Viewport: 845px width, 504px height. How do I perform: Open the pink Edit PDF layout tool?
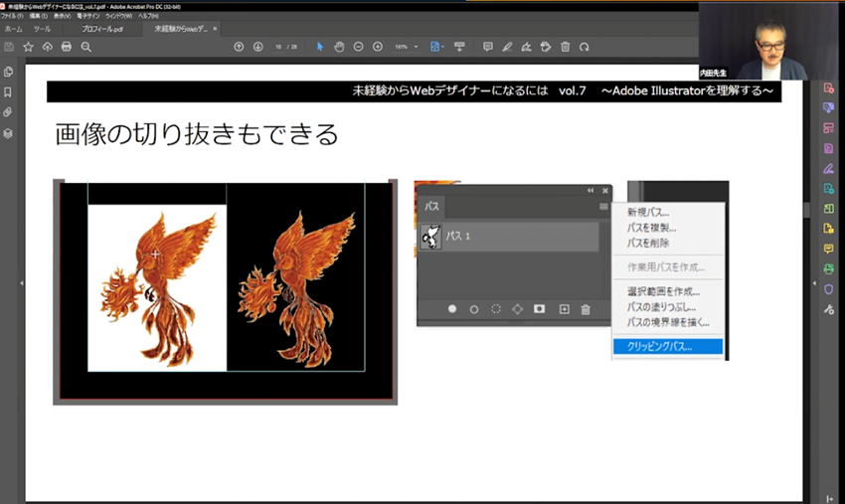[x=829, y=128]
